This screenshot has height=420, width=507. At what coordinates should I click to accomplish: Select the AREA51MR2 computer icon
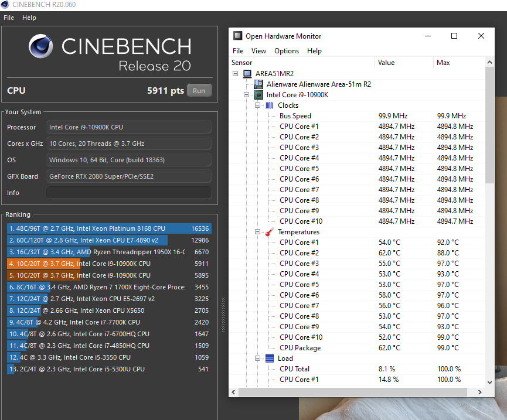(247, 74)
